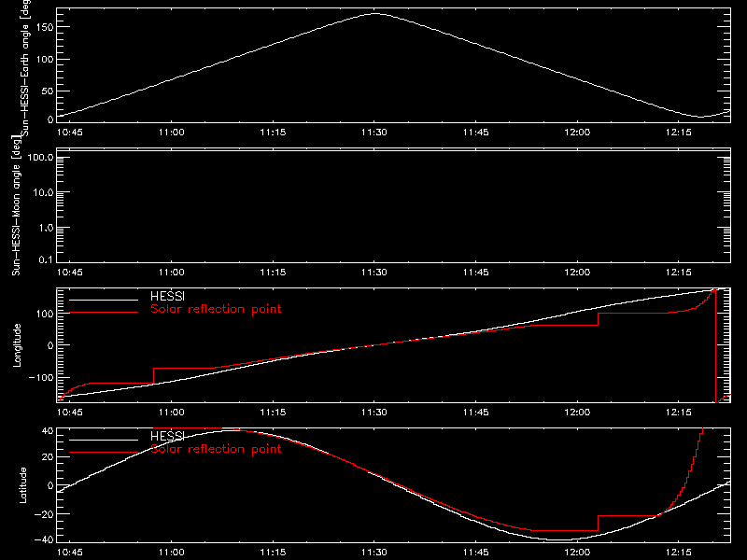
Task: Click 11:15 time label under Longitude plot
Action: point(273,413)
